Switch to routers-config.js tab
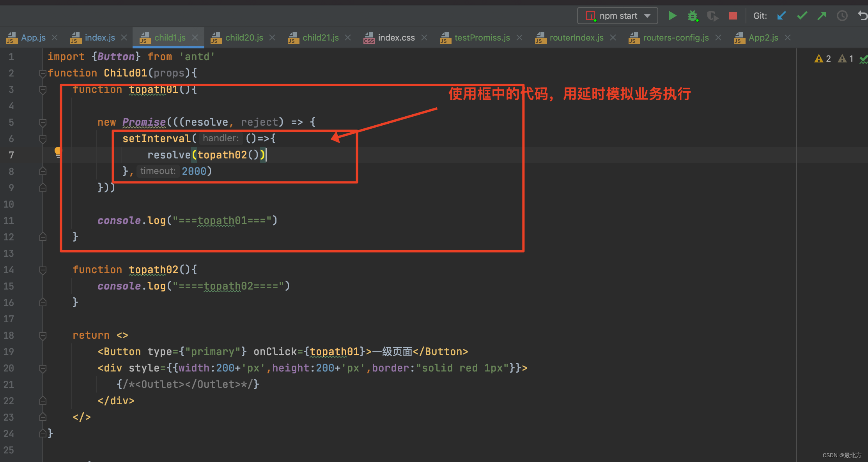The image size is (868, 462). pyautogui.click(x=676, y=38)
